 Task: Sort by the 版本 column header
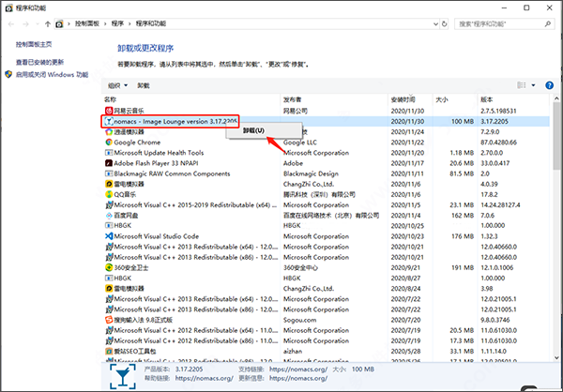(513, 99)
